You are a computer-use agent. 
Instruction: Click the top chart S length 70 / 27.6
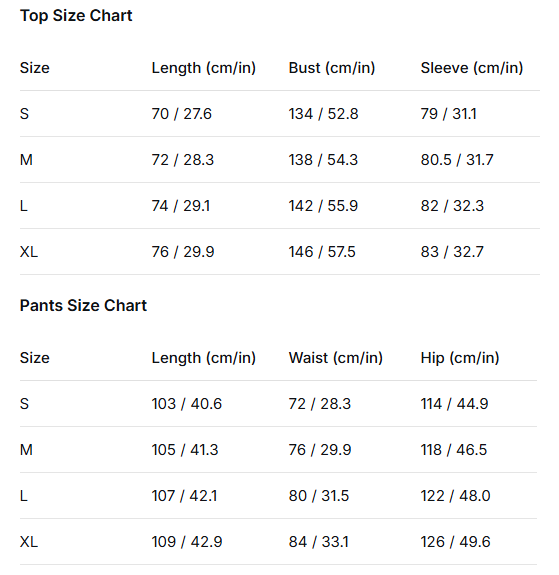(182, 114)
